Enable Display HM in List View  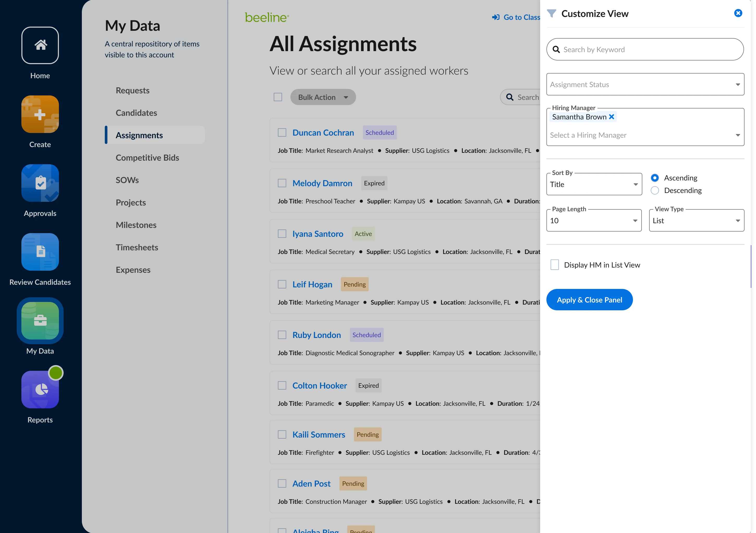555,265
